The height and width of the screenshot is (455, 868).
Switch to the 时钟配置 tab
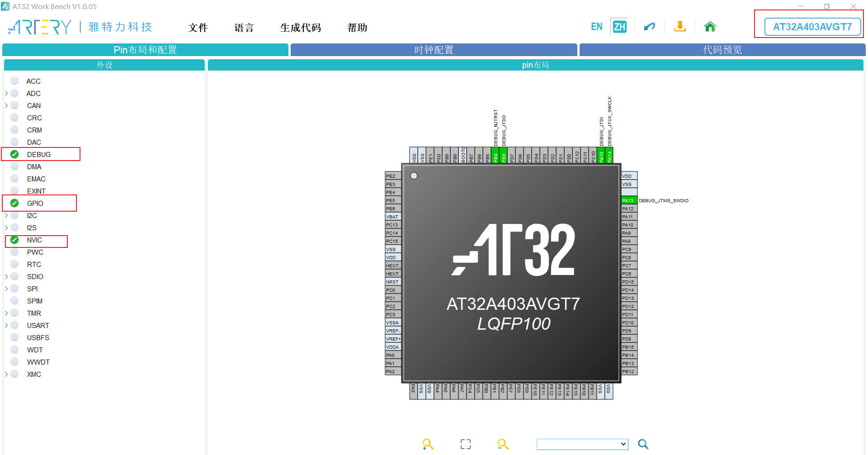(x=434, y=50)
